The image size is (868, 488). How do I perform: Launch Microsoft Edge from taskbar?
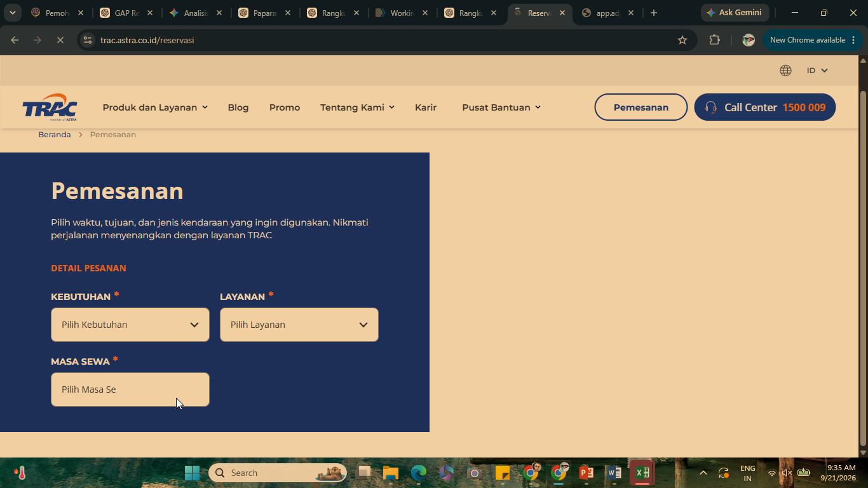click(x=418, y=473)
